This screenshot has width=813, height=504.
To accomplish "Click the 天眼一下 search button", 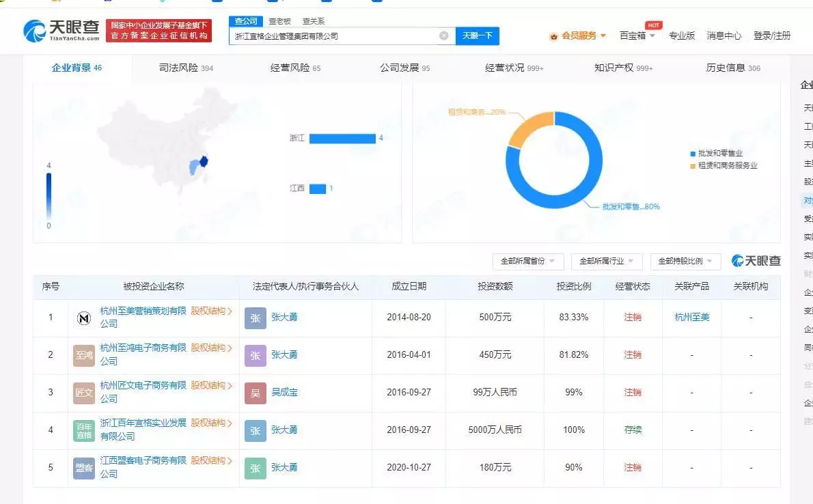I will point(478,36).
